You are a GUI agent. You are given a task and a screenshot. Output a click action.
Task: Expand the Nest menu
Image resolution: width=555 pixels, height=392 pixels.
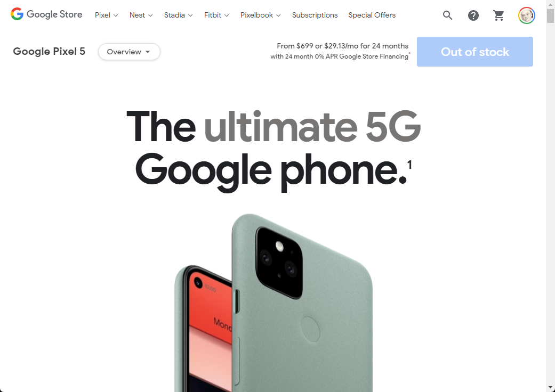(x=141, y=15)
